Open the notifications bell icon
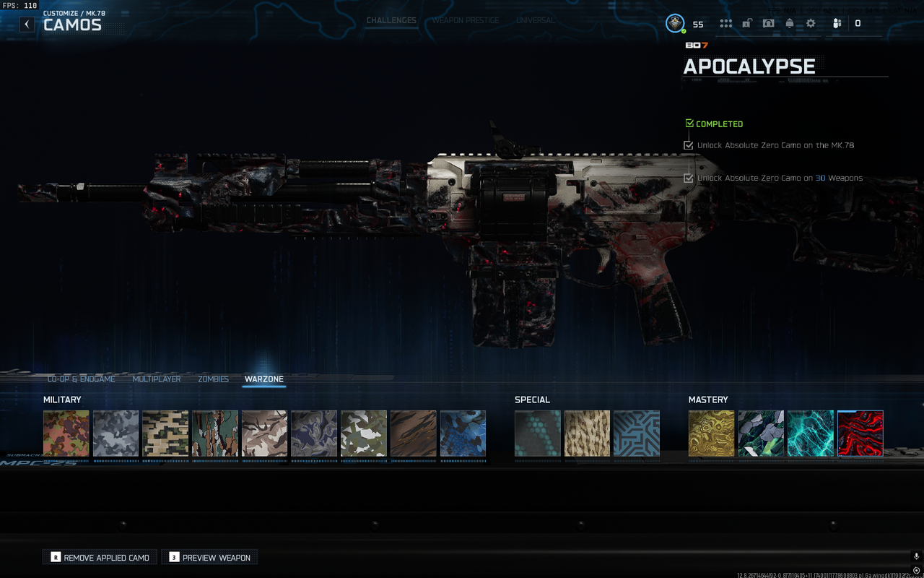 [x=790, y=23]
